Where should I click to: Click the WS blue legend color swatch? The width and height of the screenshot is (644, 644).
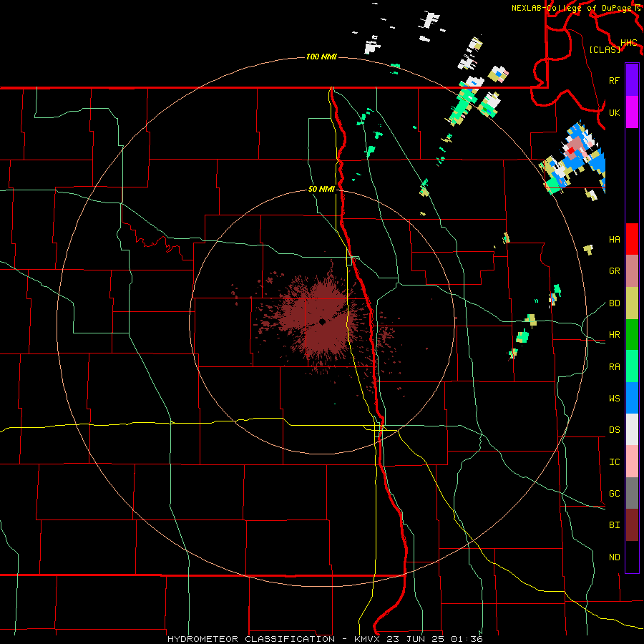[632, 398]
